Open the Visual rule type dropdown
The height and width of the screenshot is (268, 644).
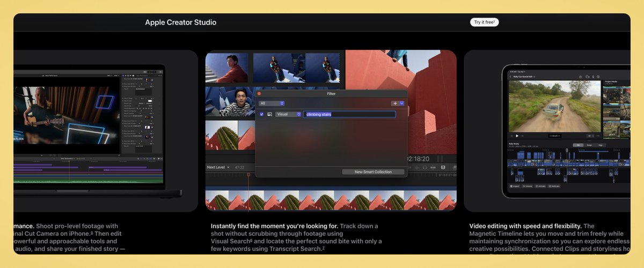(x=288, y=114)
